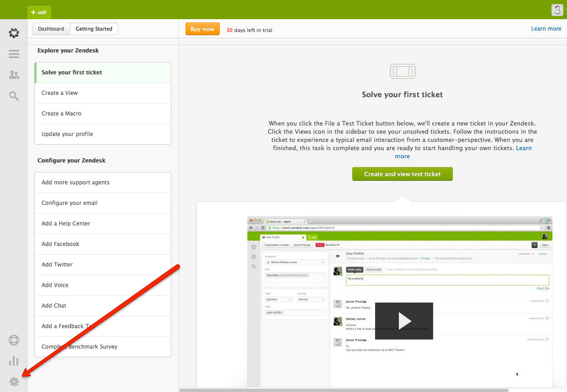
Task: Open the Views list icon in sidebar
Action: pos(14,54)
